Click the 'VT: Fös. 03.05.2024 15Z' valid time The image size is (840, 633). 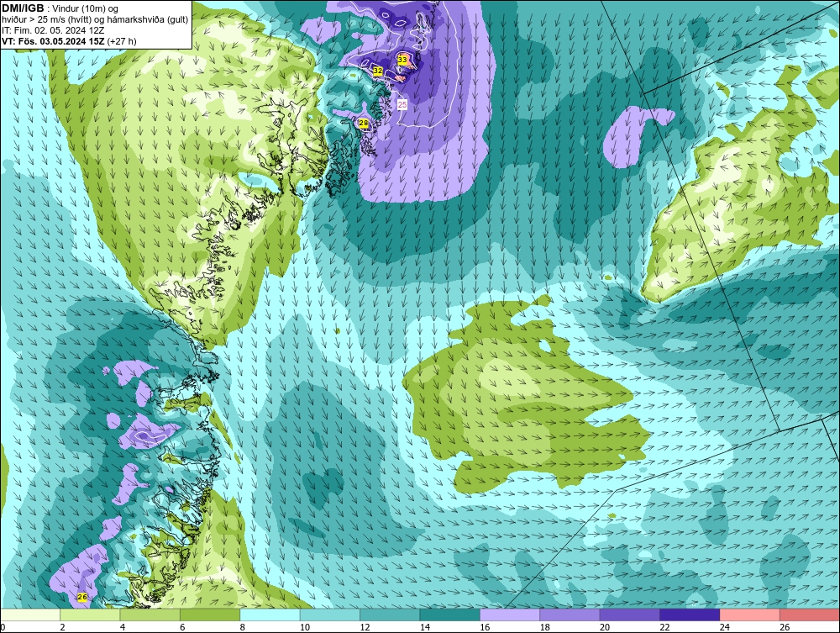pyautogui.click(x=53, y=41)
